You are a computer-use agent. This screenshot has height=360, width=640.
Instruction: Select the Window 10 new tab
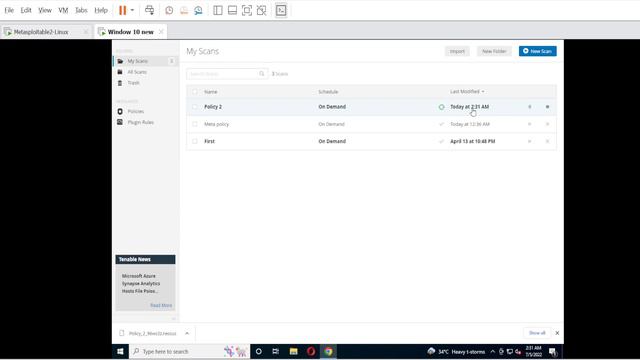click(x=131, y=32)
